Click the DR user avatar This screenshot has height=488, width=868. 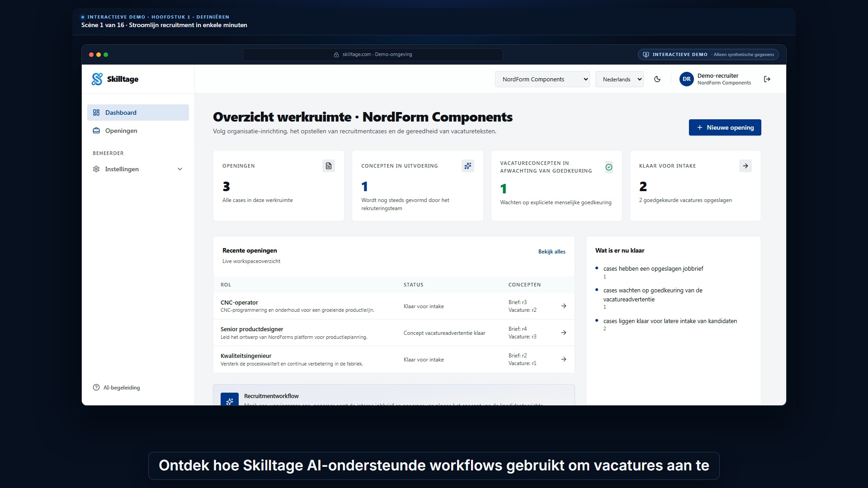click(x=686, y=79)
